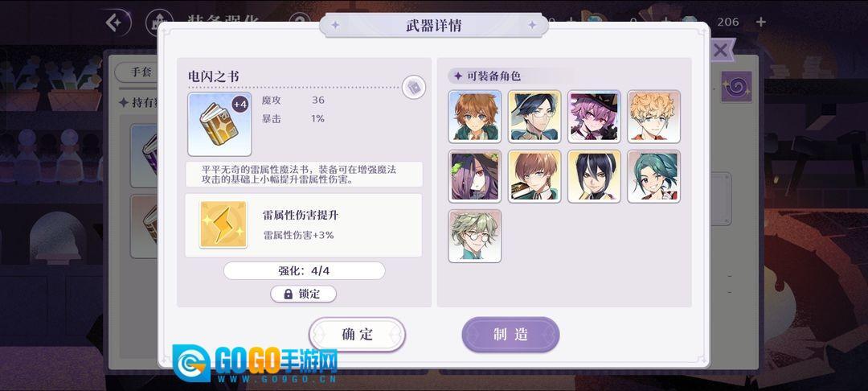Click the 确定 confirm button
Screen dimensions: 868x391
(357, 334)
